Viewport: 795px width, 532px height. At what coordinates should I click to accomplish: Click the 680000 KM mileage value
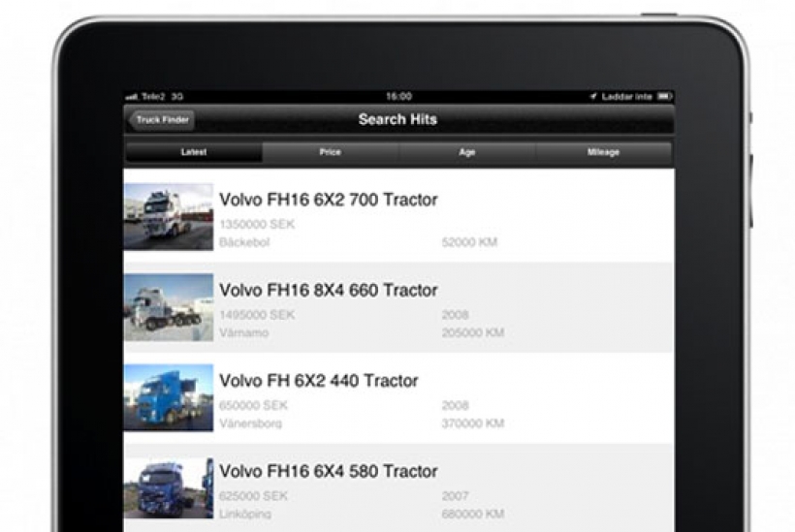pos(473,515)
